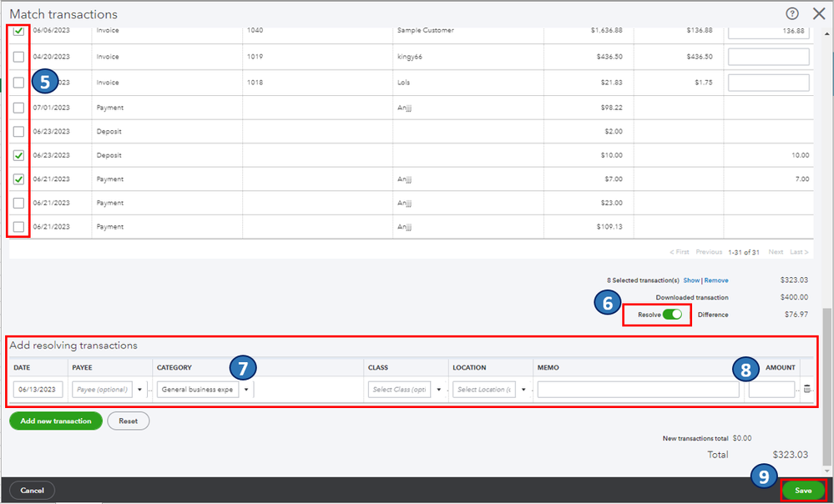This screenshot has width=834, height=504.
Task: Click the Sample Customer cell
Action: [426, 30]
